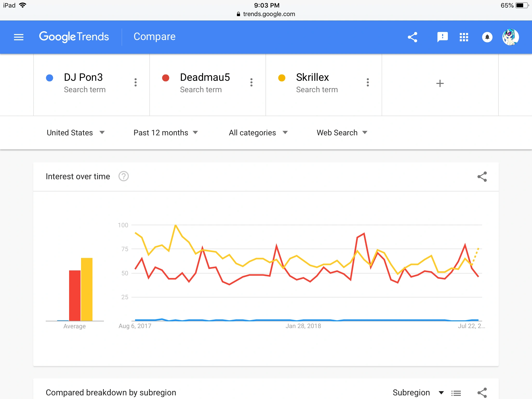Open Skrillex term options menu
The image size is (532, 399).
click(x=368, y=82)
